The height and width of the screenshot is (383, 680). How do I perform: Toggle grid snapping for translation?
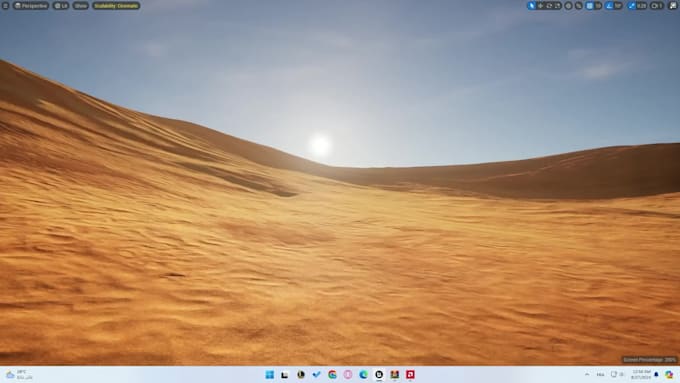589,6
